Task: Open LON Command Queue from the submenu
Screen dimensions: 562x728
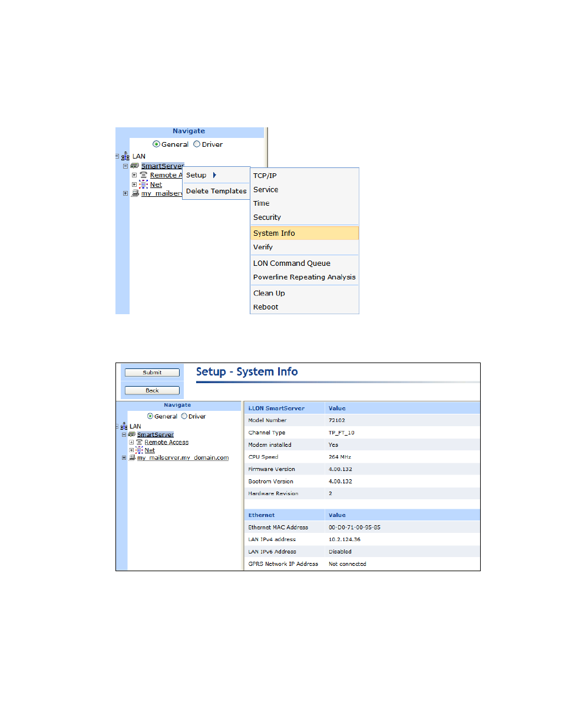Action: [x=305, y=263]
